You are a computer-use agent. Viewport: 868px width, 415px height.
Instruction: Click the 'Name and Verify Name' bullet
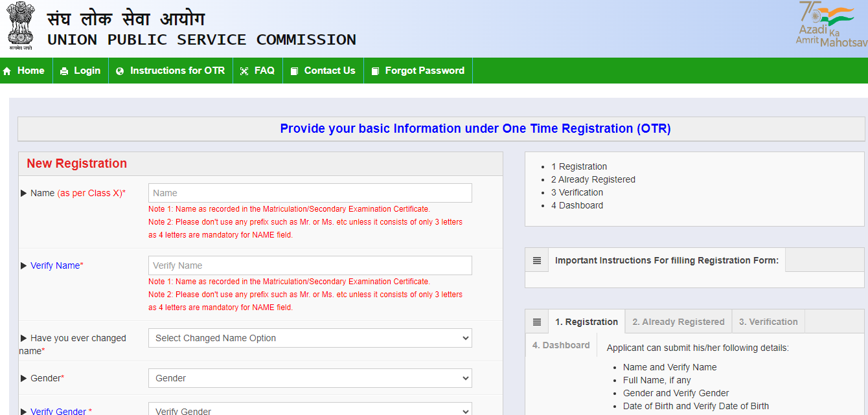pos(670,367)
